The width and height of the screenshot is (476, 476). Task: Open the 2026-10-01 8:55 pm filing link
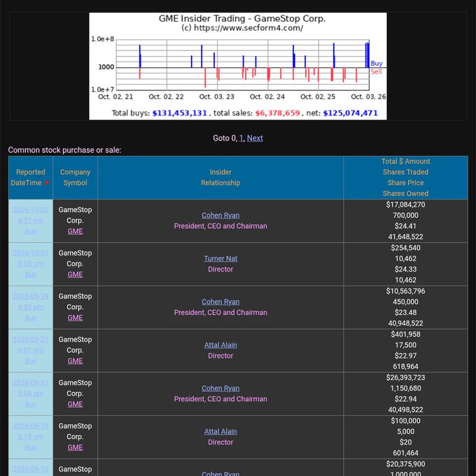30,264
